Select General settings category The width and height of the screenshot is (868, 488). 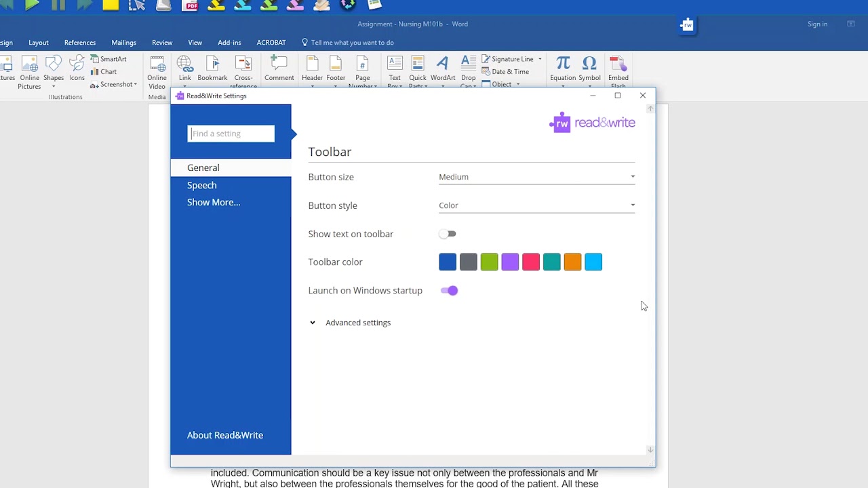tap(231, 168)
